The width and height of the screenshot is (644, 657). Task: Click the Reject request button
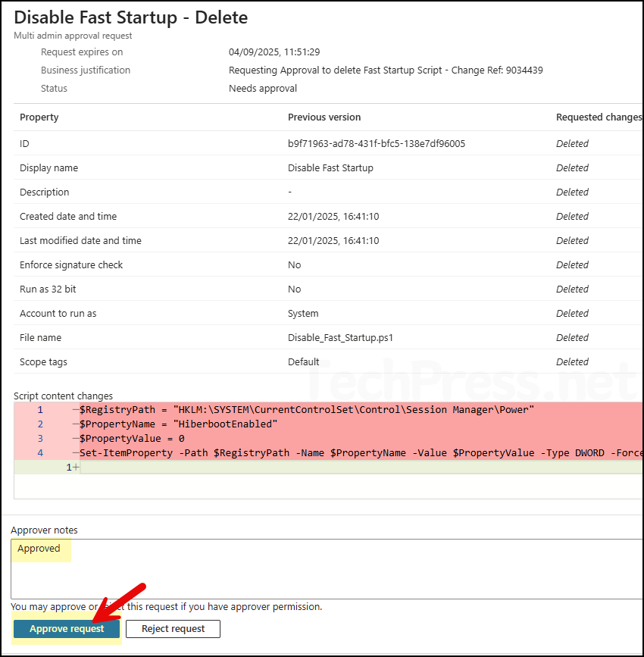[173, 628]
